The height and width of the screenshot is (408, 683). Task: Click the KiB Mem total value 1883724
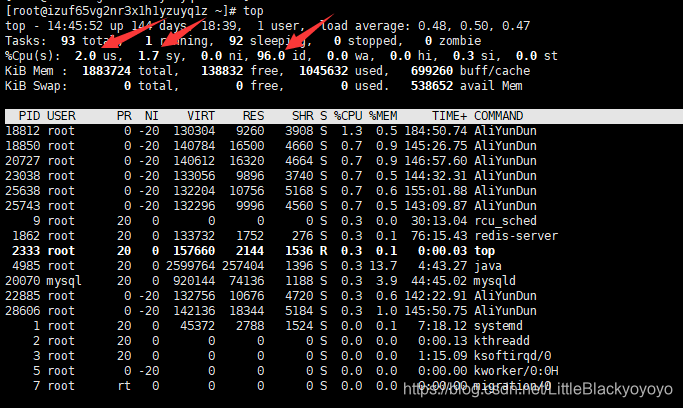point(106,70)
